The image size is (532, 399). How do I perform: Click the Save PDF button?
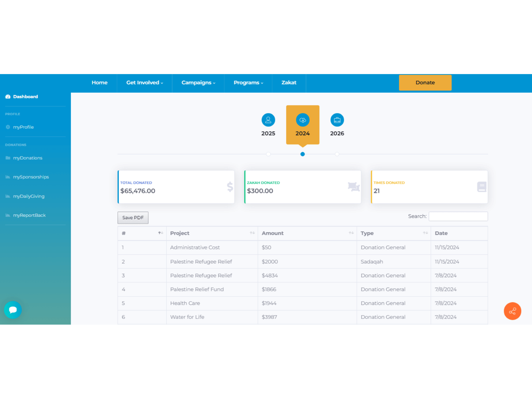pyautogui.click(x=133, y=218)
